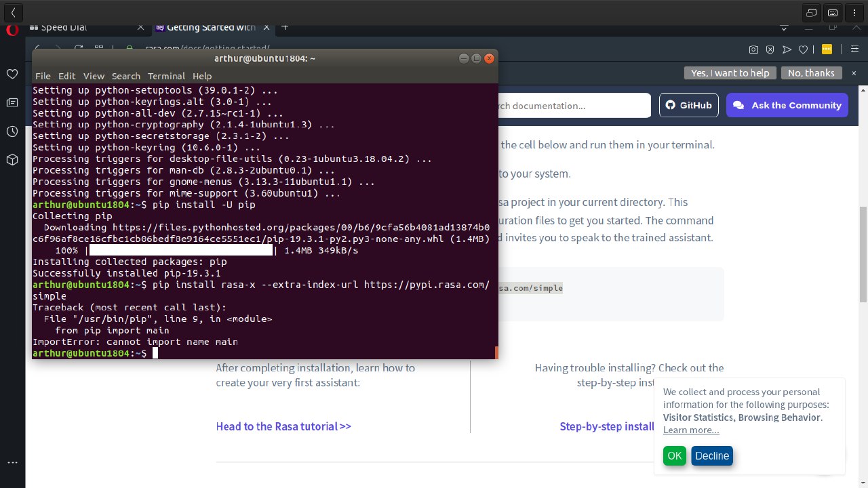Dismiss the survey with No, thanks
Viewport: 868px width, 488px height.
pos(811,73)
